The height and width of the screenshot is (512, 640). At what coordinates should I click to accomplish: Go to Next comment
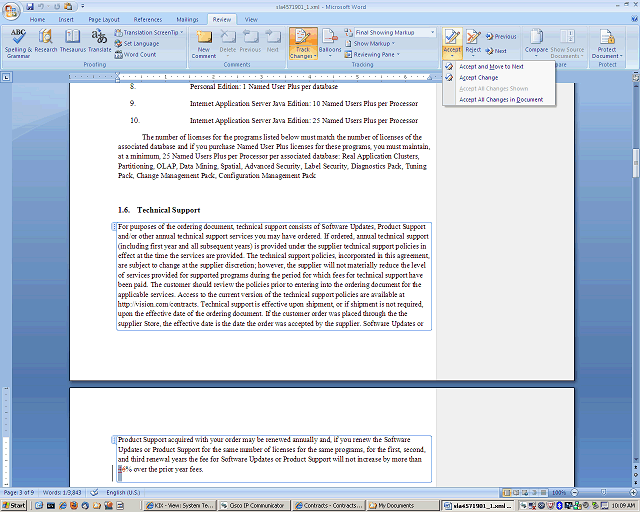[x=273, y=42]
